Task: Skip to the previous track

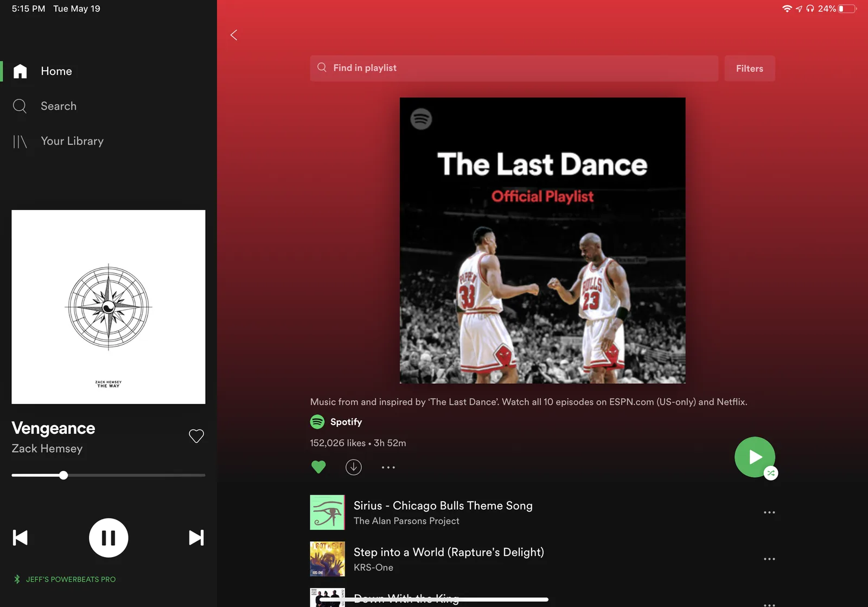Action: pos(20,538)
